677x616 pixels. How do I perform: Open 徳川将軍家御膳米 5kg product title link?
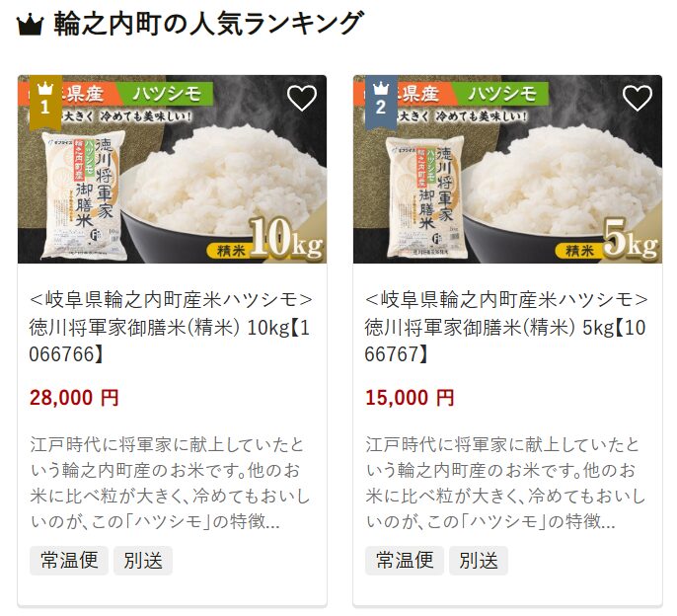click(506, 328)
